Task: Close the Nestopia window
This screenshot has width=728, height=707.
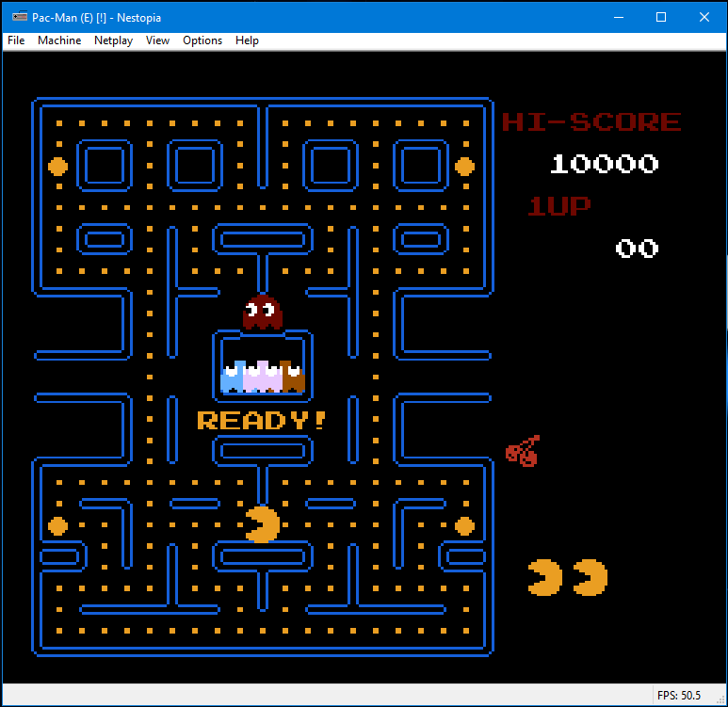Action: coord(704,17)
